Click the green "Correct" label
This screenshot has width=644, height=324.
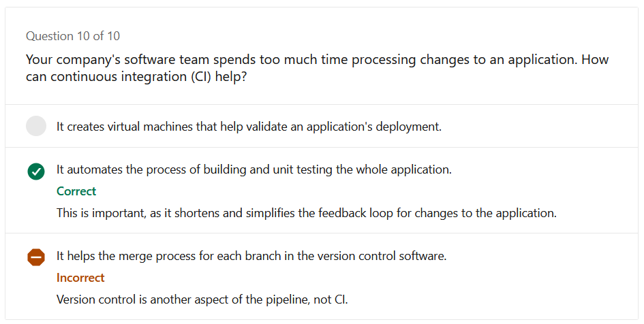pyautogui.click(x=76, y=191)
